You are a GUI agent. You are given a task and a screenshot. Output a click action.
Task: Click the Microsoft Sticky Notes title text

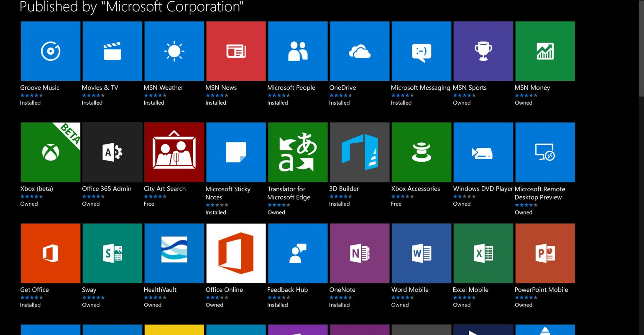228,193
